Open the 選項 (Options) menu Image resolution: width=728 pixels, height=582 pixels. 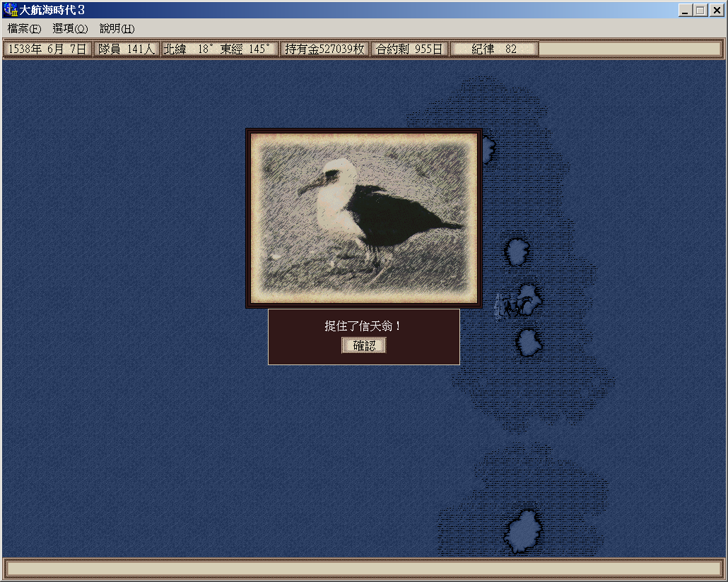click(x=70, y=29)
